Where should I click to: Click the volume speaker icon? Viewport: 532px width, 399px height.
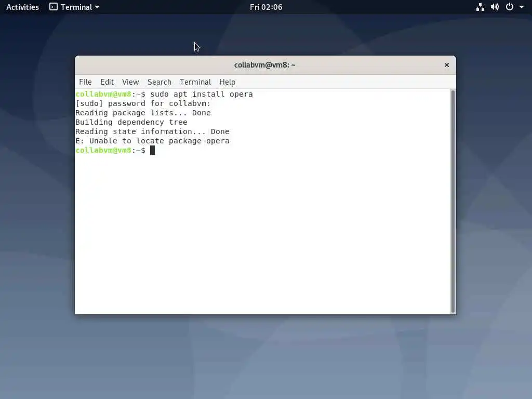495,7
